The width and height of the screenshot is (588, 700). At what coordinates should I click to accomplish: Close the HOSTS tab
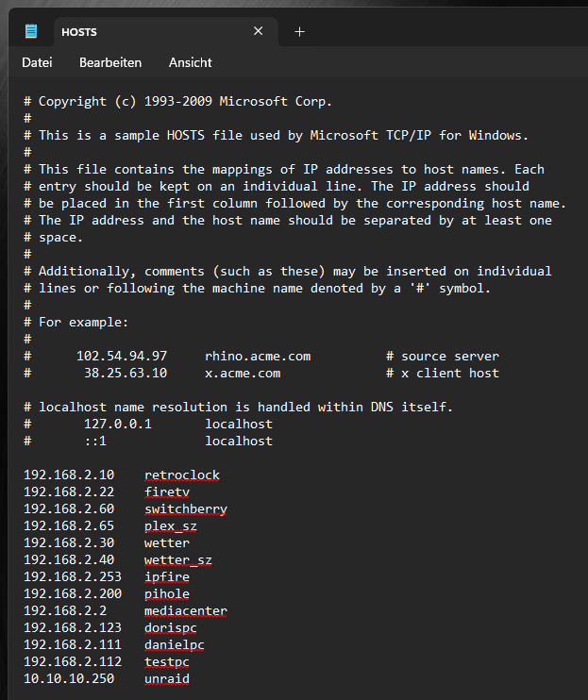[x=258, y=31]
